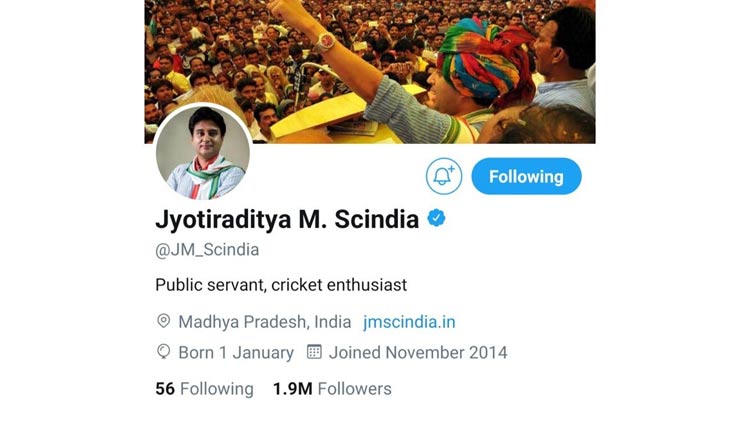750x422 pixels.
Task: Click the blue verified badge icon
Action: tap(436, 218)
